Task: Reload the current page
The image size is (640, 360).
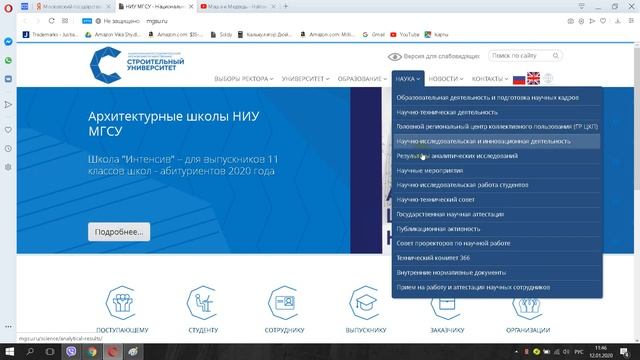Action: pos(51,21)
